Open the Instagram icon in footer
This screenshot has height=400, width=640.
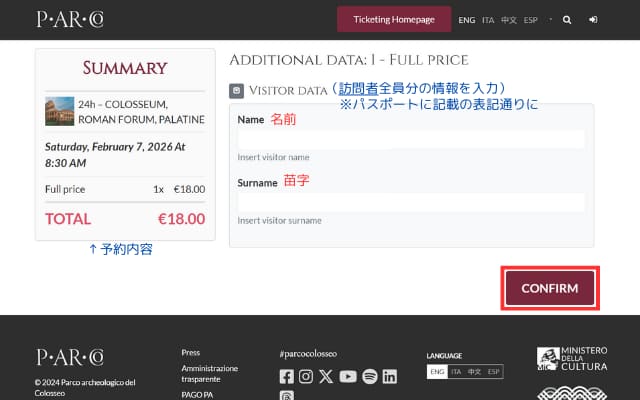click(x=306, y=376)
